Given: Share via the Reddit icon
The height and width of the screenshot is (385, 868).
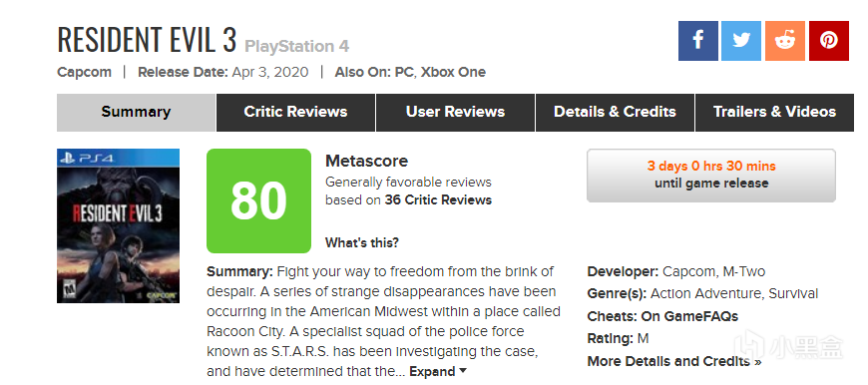Looking at the screenshot, I should (785, 41).
